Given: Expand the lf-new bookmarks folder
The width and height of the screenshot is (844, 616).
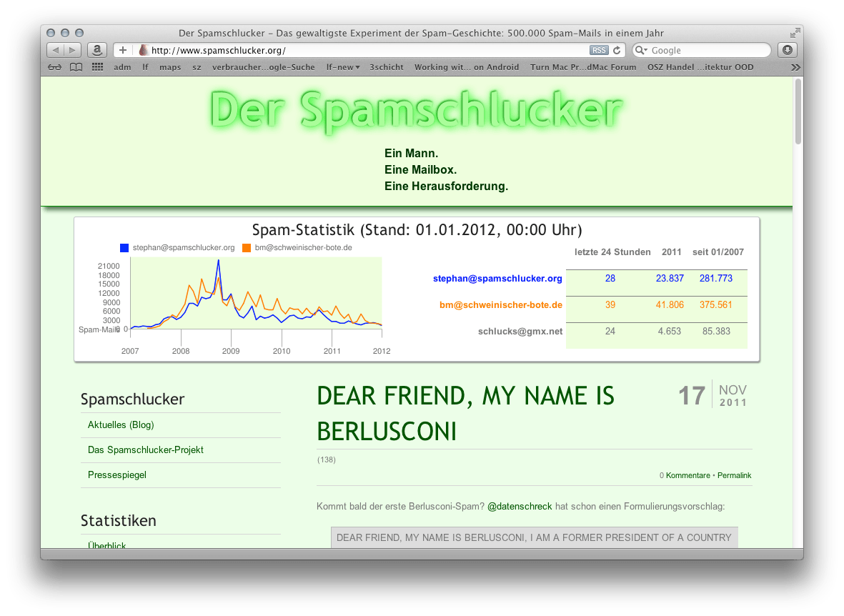Looking at the screenshot, I should [x=342, y=67].
